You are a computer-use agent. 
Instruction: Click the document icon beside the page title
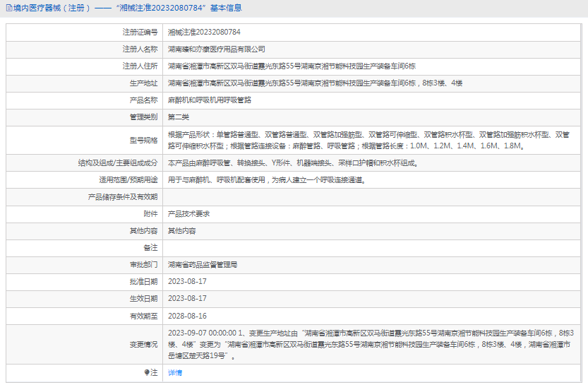pyautogui.click(x=9, y=8)
